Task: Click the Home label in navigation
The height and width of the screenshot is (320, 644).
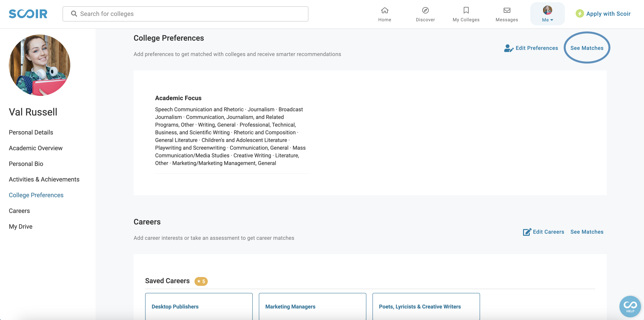Action: [385, 20]
